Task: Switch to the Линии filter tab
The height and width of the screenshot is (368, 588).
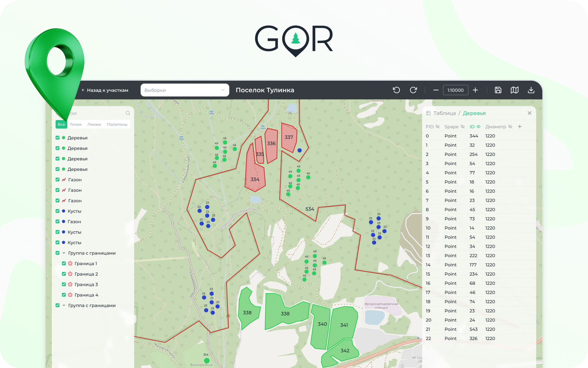Action: [94, 125]
